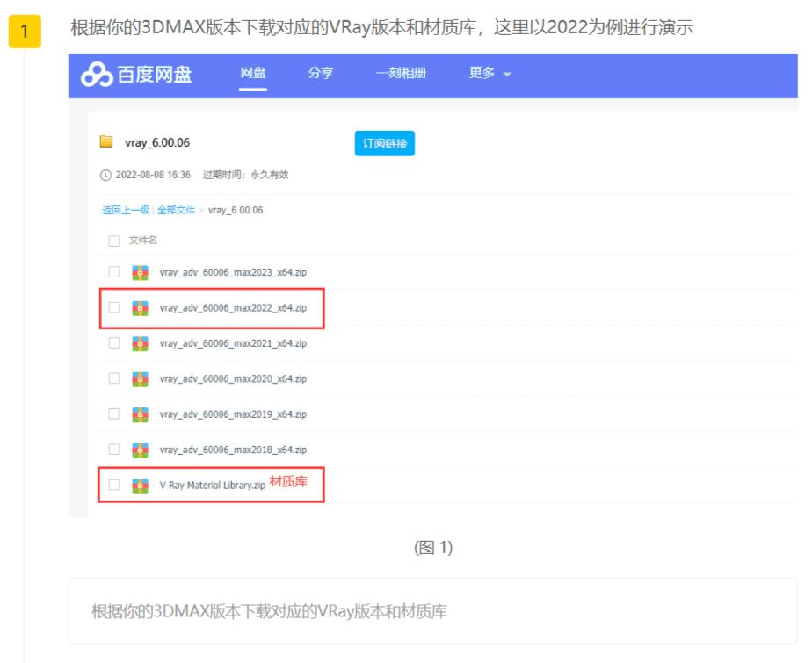
Task: Click the zip icon for max2023 file
Action: click(x=140, y=273)
